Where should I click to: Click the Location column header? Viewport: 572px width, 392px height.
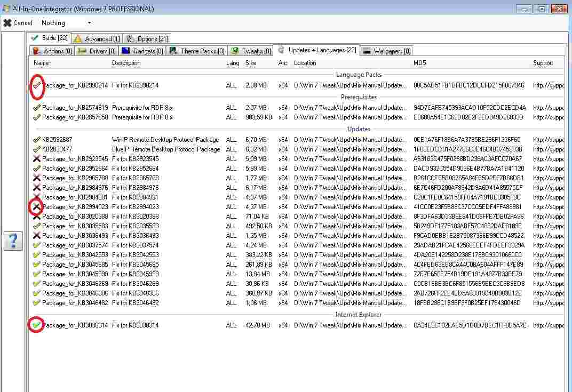305,63
